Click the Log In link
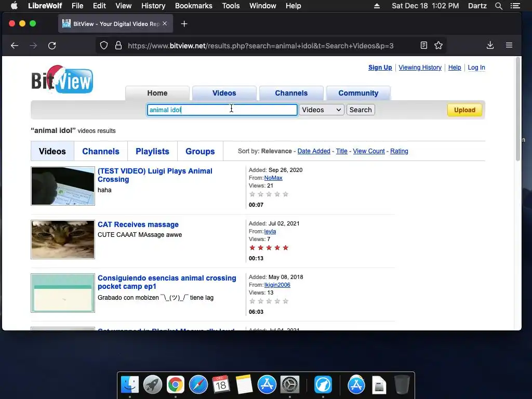The image size is (532, 399). coord(476,68)
